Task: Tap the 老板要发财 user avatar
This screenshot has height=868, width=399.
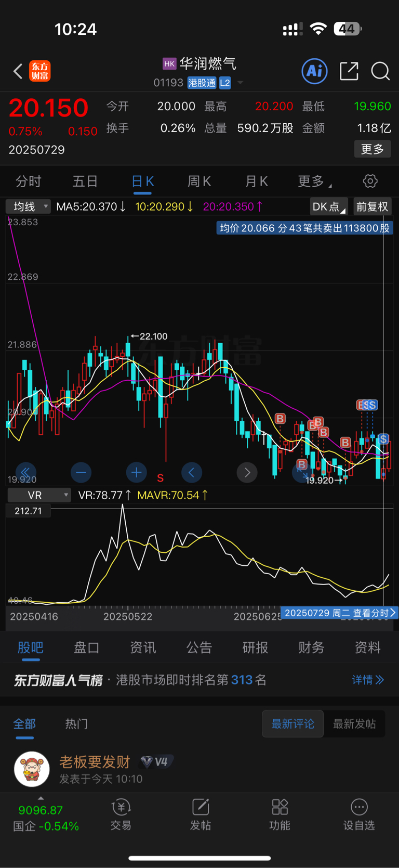Action: click(32, 769)
